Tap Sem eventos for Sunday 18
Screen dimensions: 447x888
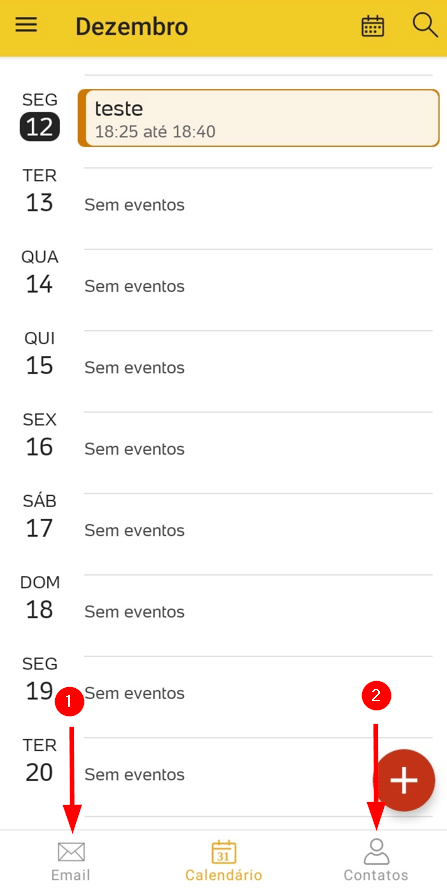[x=135, y=612]
